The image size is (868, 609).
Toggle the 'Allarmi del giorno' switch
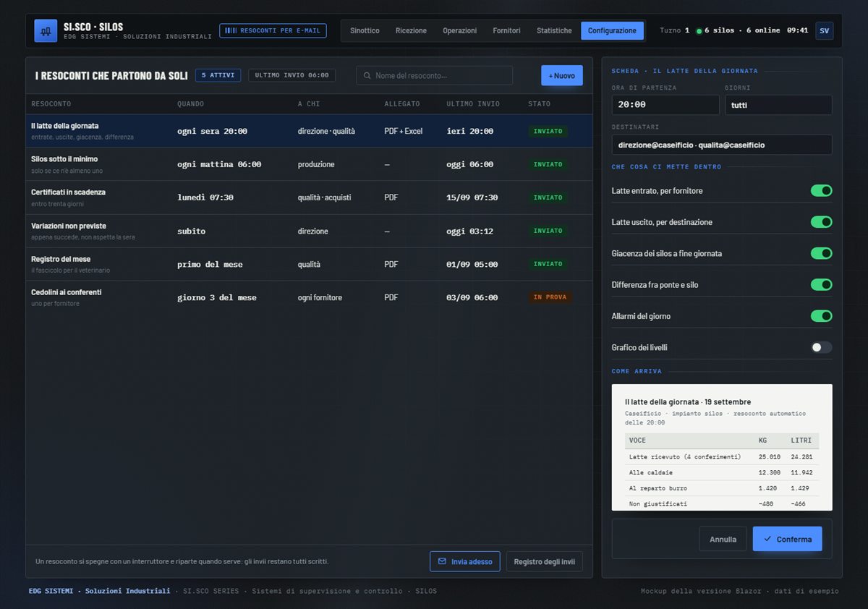pyautogui.click(x=821, y=316)
